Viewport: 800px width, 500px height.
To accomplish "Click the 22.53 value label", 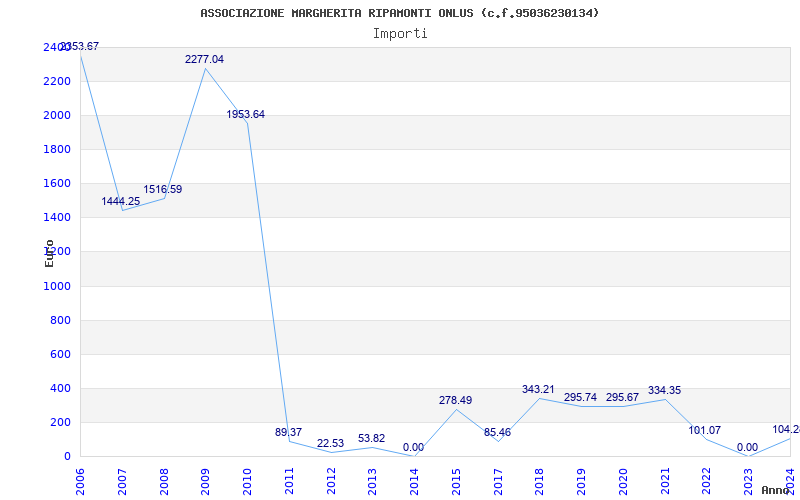I will (x=330, y=443).
